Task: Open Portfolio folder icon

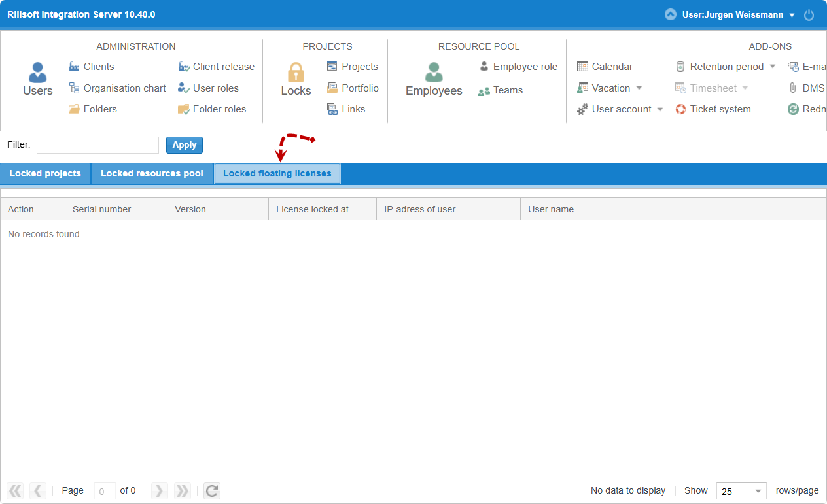Action: coord(332,88)
